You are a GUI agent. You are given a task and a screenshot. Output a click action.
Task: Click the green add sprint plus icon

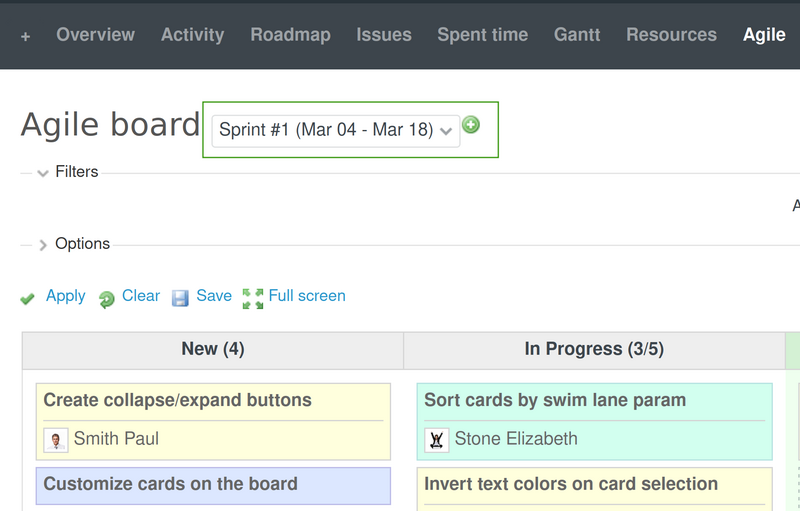[x=471, y=125]
